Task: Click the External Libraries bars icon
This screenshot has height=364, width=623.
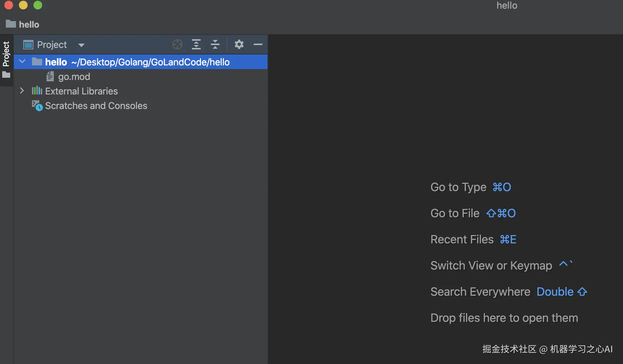Action: click(x=37, y=91)
